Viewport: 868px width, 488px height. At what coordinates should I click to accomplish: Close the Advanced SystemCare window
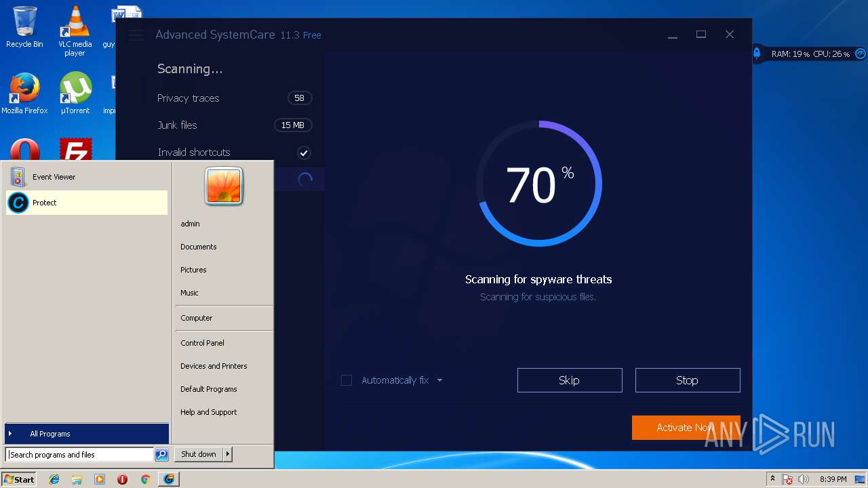[x=730, y=35]
